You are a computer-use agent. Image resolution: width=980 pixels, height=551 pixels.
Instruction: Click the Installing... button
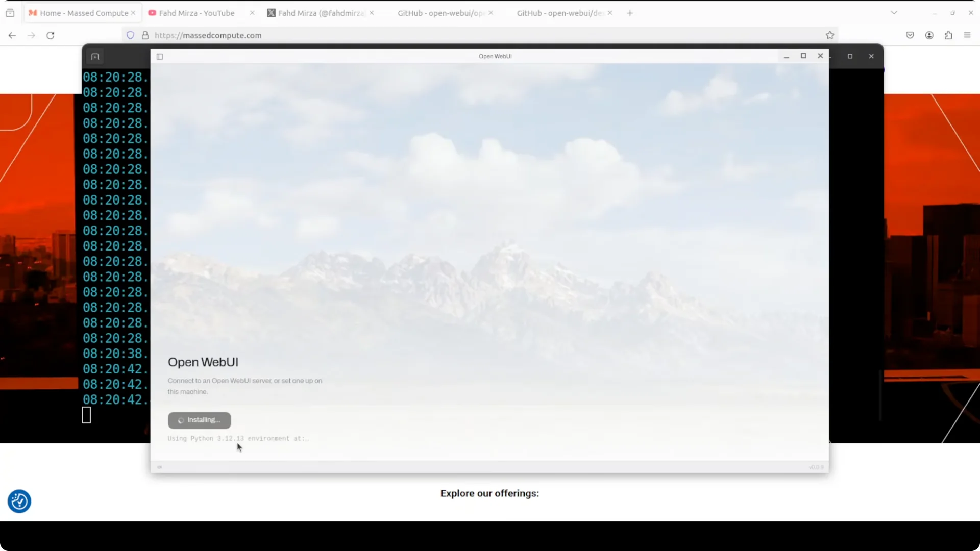coord(199,420)
